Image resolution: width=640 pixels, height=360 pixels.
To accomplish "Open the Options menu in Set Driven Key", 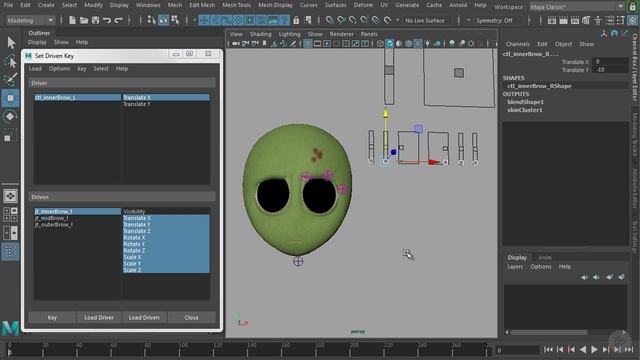I will (x=59, y=69).
